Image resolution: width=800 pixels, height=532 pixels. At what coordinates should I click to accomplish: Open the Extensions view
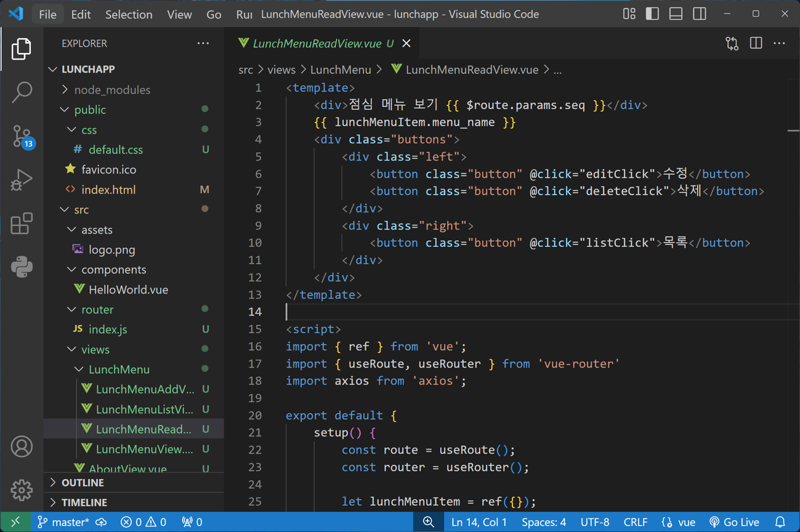22,224
